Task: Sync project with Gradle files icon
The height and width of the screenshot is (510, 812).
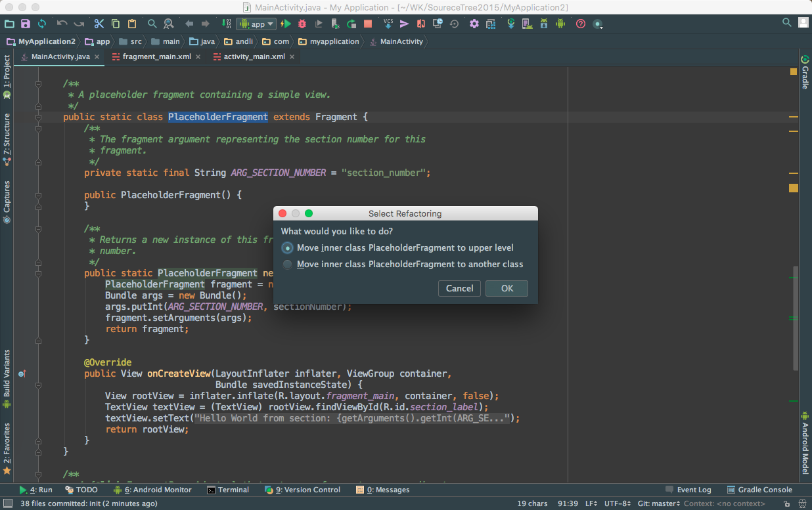Action: coord(511,24)
